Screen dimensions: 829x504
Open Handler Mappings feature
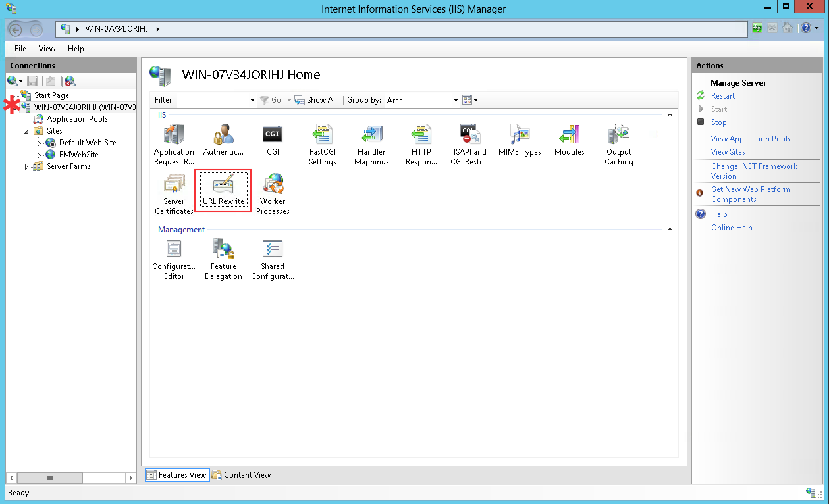[x=371, y=145]
